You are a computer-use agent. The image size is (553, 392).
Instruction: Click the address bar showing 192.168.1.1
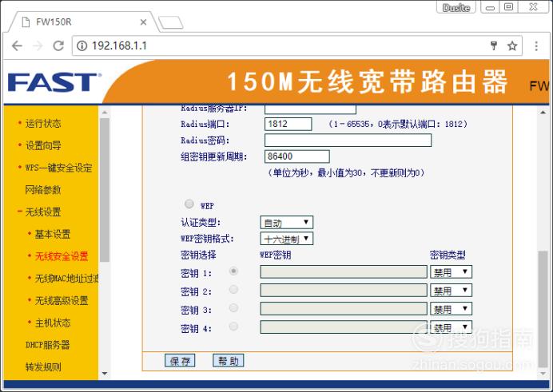point(297,46)
